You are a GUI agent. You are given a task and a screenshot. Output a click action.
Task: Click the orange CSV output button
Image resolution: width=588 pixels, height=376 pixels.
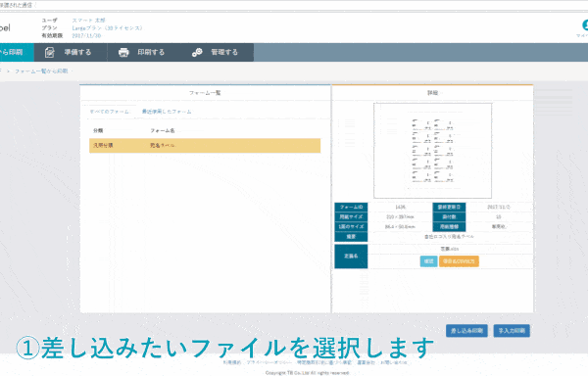459,261
